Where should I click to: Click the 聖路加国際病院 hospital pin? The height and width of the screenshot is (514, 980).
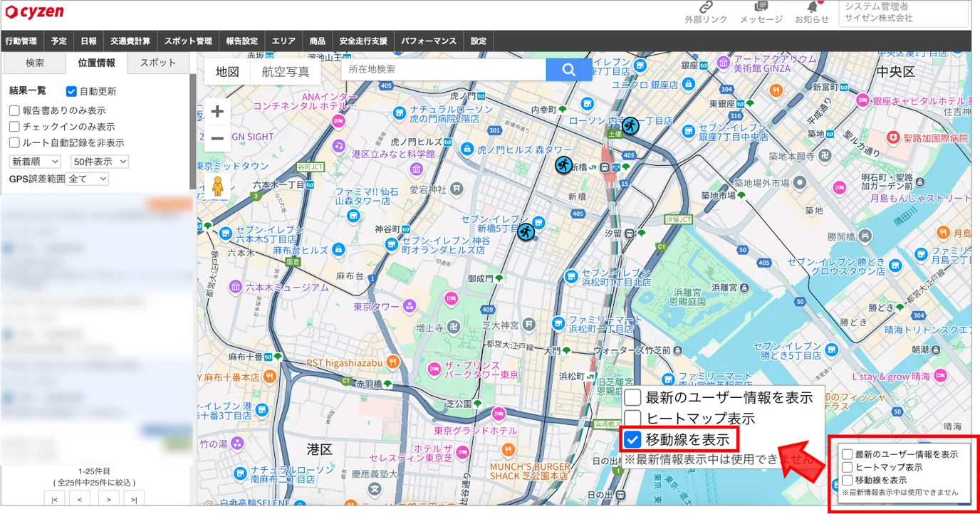coord(893,137)
